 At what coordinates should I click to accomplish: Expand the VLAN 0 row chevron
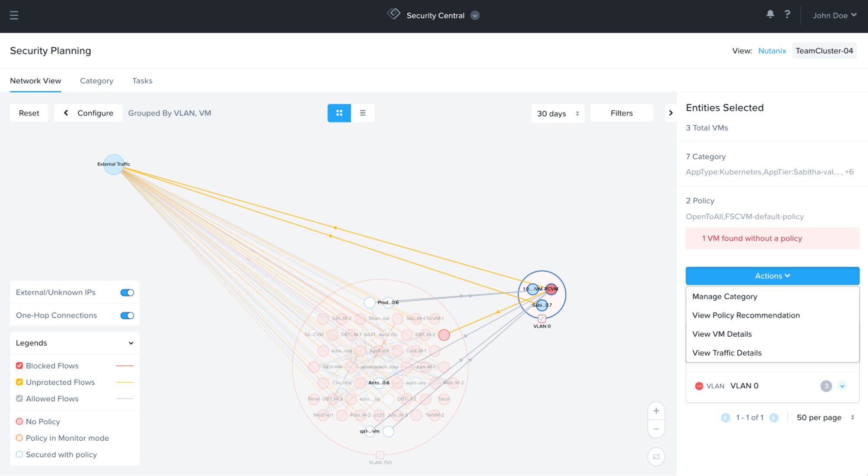(x=842, y=386)
